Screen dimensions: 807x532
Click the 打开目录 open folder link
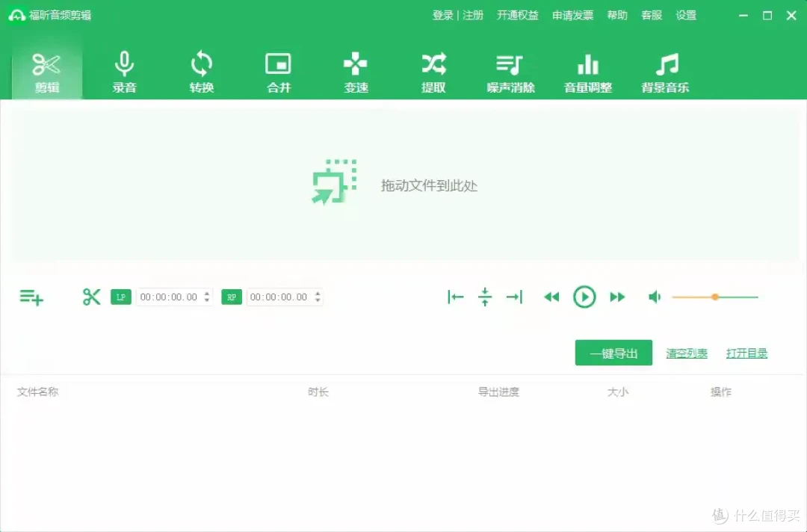[x=746, y=353]
